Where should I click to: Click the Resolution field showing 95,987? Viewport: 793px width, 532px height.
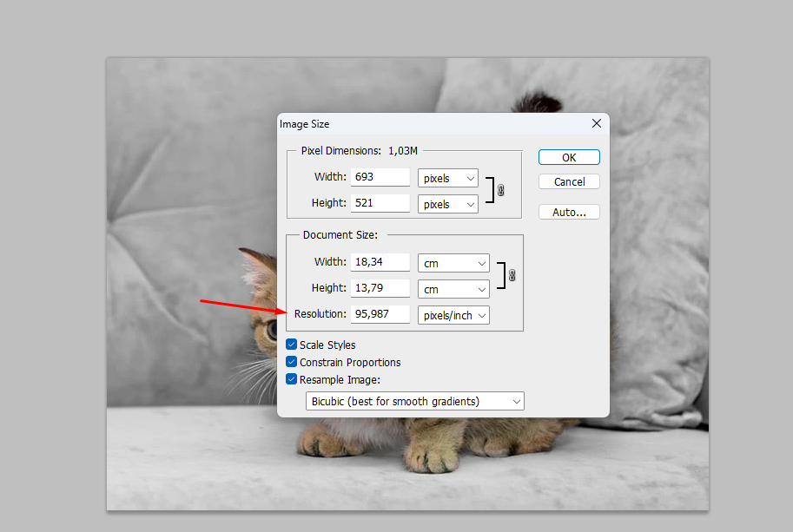[x=380, y=314]
